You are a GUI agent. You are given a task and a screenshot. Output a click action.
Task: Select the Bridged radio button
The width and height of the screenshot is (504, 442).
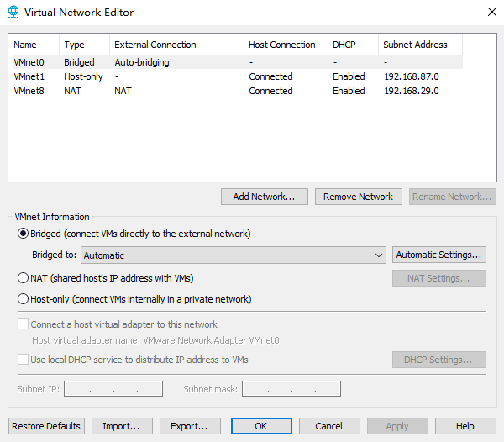[x=24, y=234]
